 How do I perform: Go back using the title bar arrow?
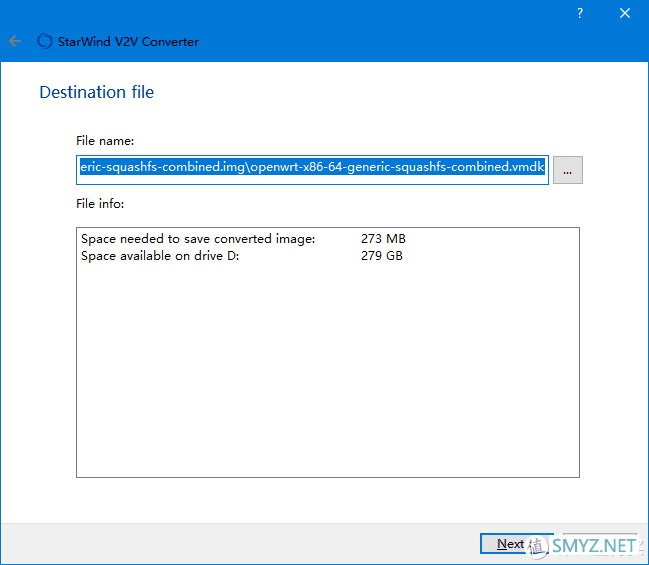pyautogui.click(x=15, y=42)
